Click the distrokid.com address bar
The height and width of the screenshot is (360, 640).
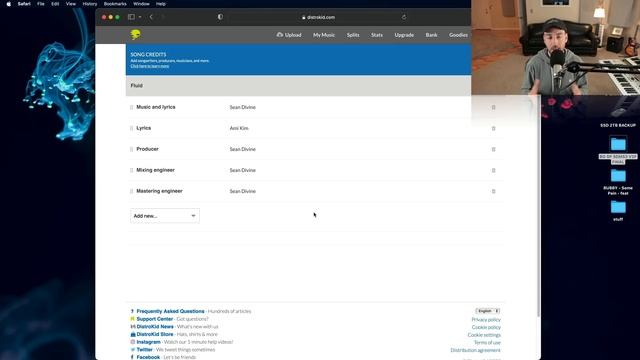click(318, 17)
